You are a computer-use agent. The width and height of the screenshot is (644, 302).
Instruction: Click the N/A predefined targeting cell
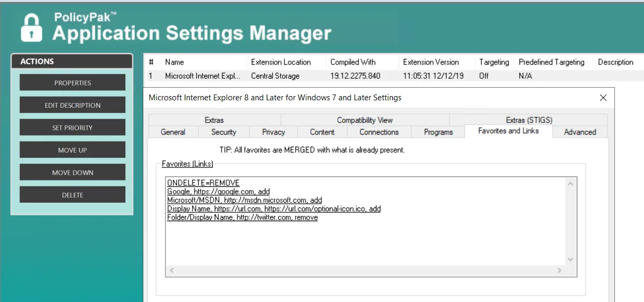tap(525, 76)
